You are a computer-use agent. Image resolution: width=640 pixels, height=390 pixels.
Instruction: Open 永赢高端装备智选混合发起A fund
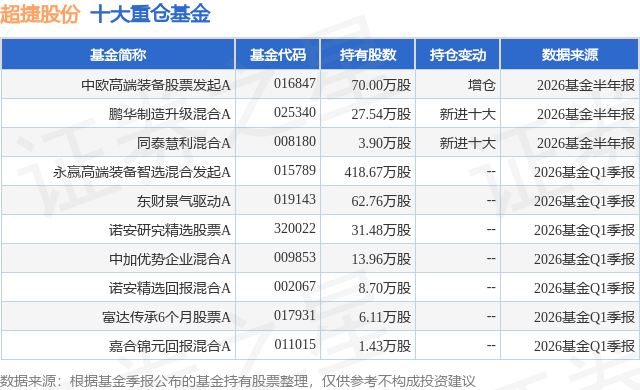click(142, 172)
